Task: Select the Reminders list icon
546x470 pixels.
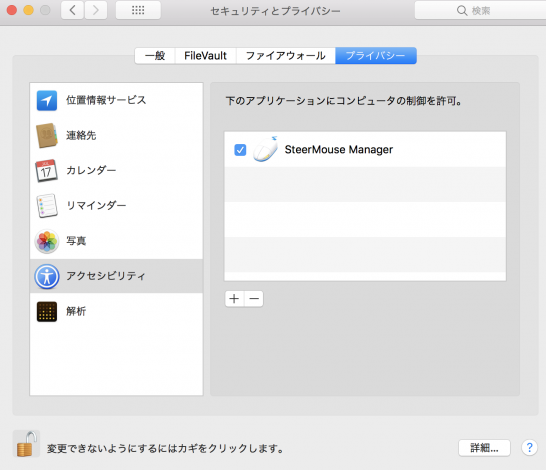Action: (47, 206)
